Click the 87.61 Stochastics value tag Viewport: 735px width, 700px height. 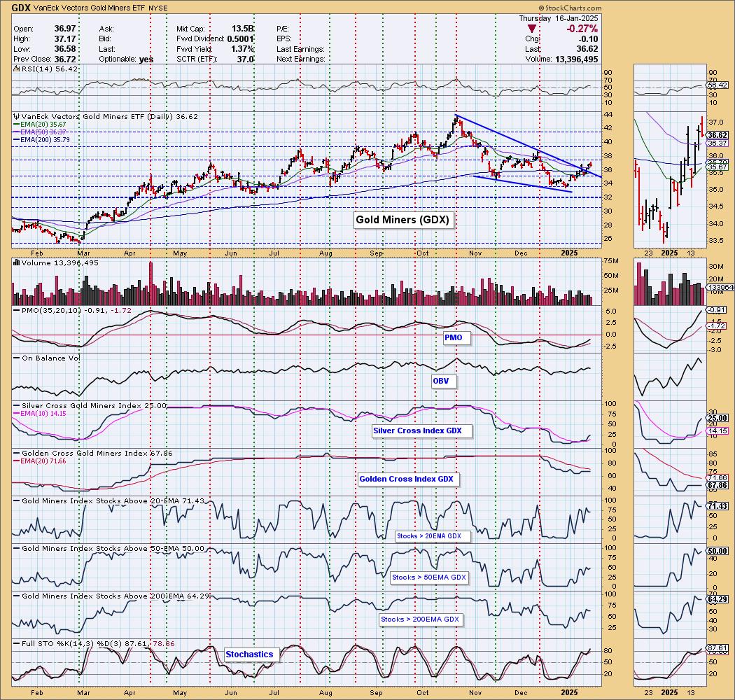[717, 648]
